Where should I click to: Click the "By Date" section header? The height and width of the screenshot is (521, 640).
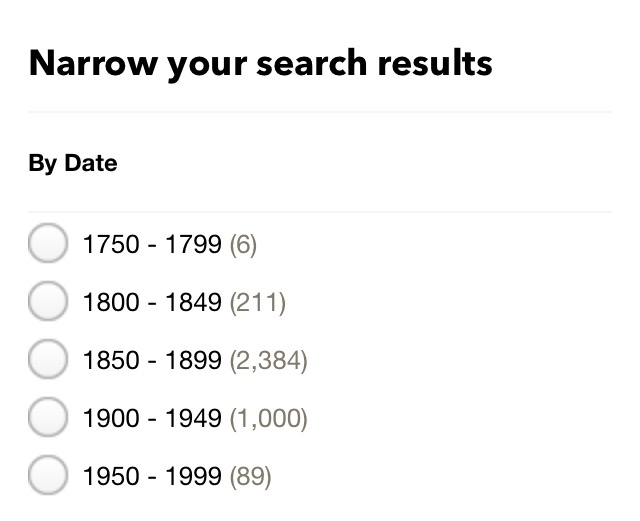(x=73, y=163)
